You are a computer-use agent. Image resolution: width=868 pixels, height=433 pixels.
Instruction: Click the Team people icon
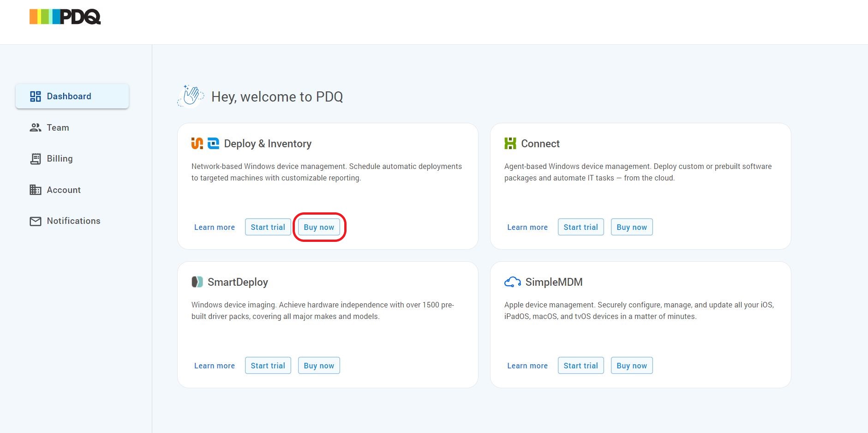pyautogui.click(x=35, y=128)
